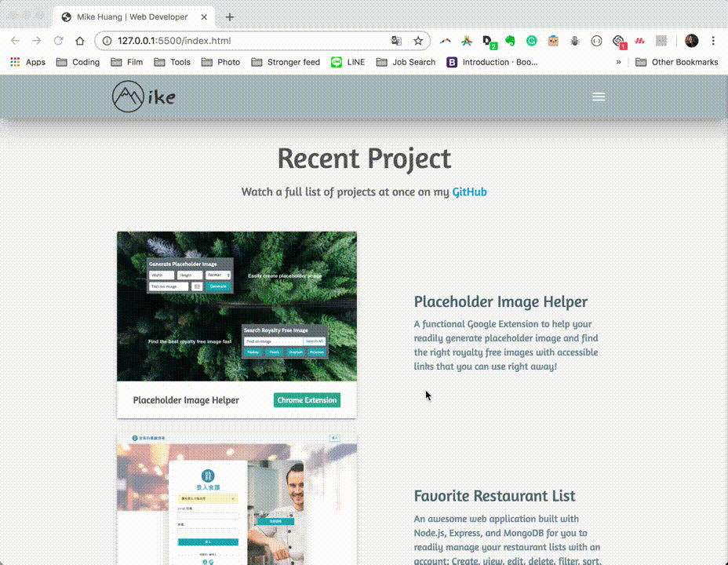Open the restaurant list project thumbnail
This screenshot has height=565, width=728.
237,499
